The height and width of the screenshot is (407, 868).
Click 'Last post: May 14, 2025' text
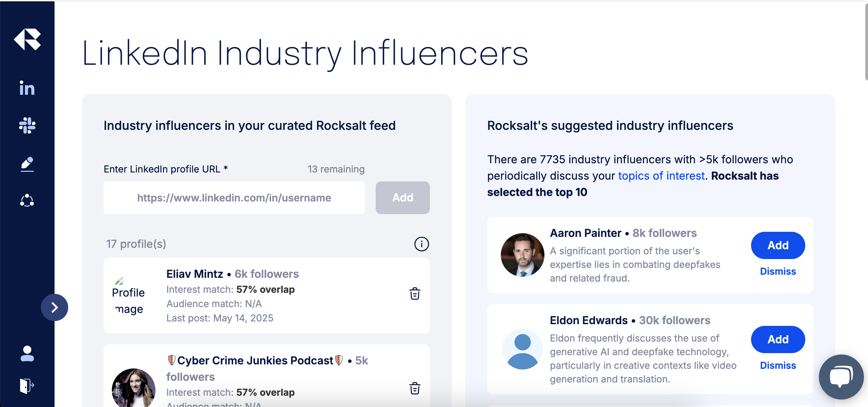(x=220, y=318)
